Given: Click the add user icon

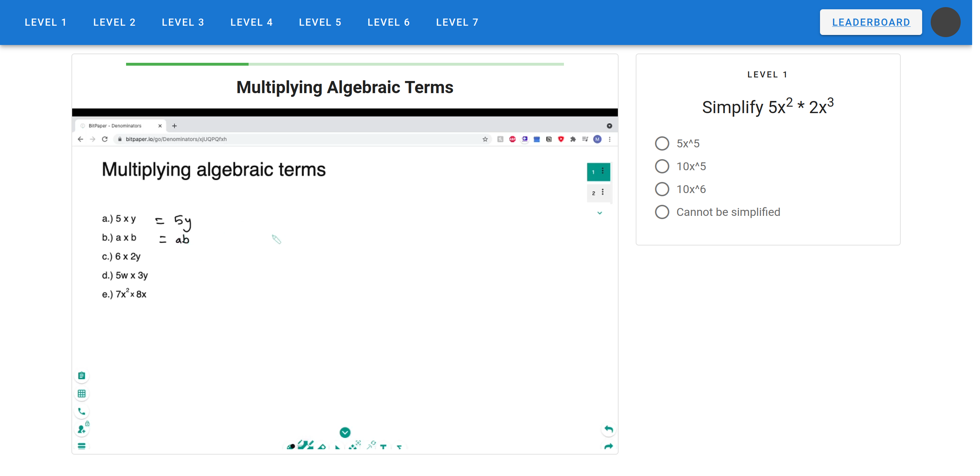Looking at the screenshot, I should point(81,429).
